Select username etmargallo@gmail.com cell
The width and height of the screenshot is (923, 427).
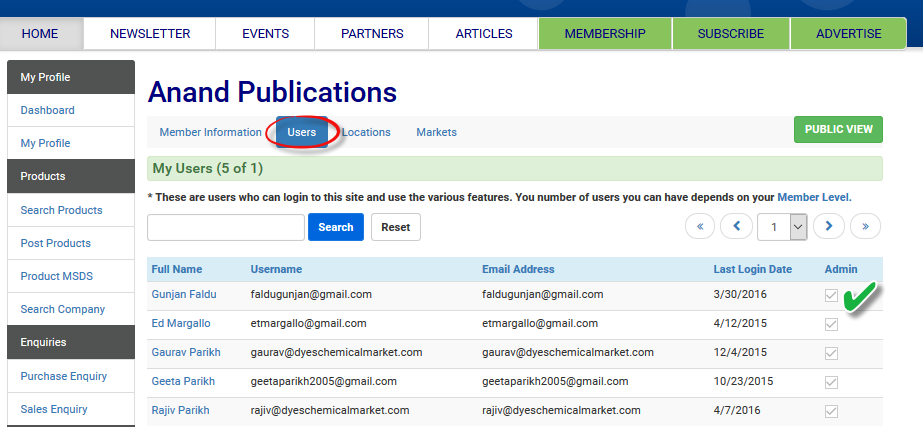click(308, 323)
